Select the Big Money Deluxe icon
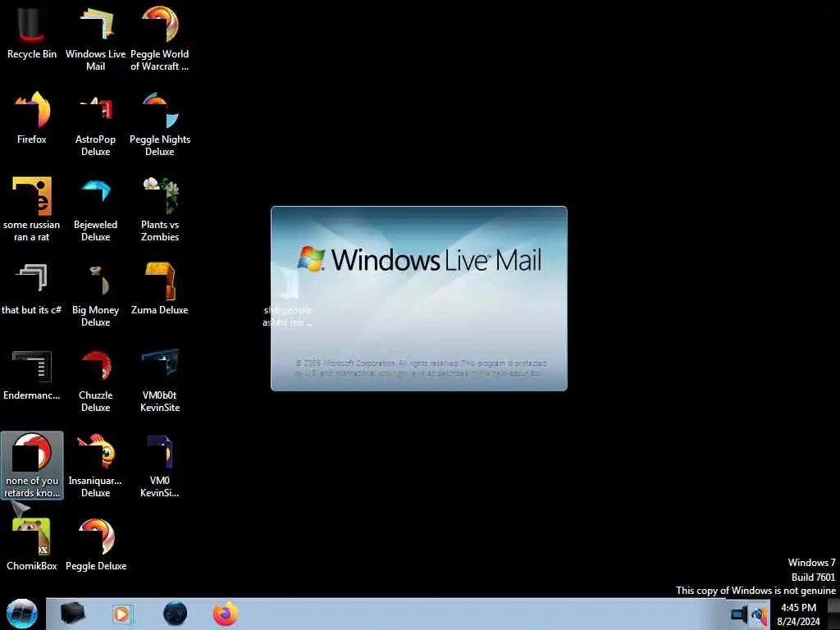 pos(95,294)
